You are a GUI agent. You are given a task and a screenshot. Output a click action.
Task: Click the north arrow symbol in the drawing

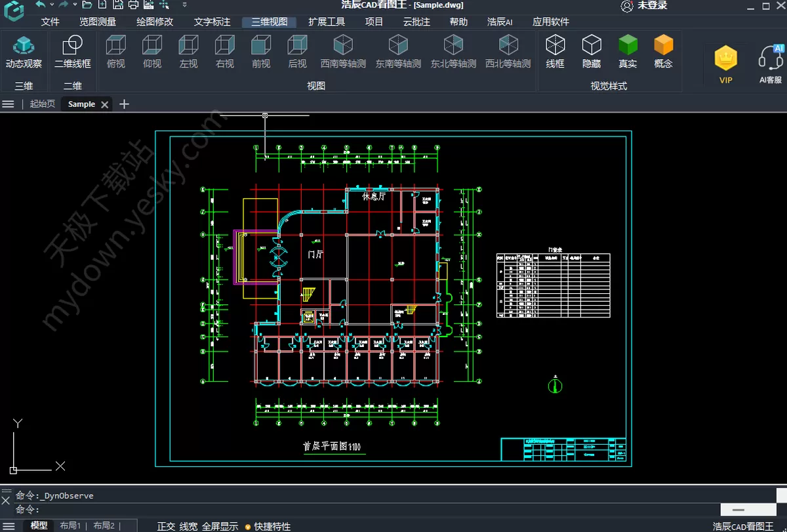555,385
